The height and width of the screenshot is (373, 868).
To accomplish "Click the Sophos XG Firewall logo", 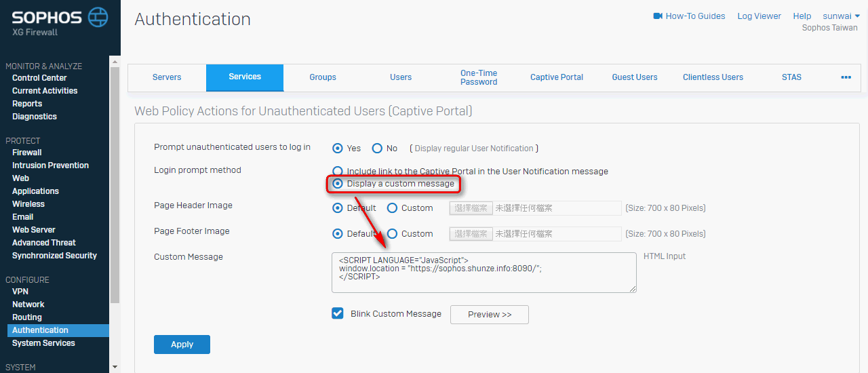I will [60, 22].
